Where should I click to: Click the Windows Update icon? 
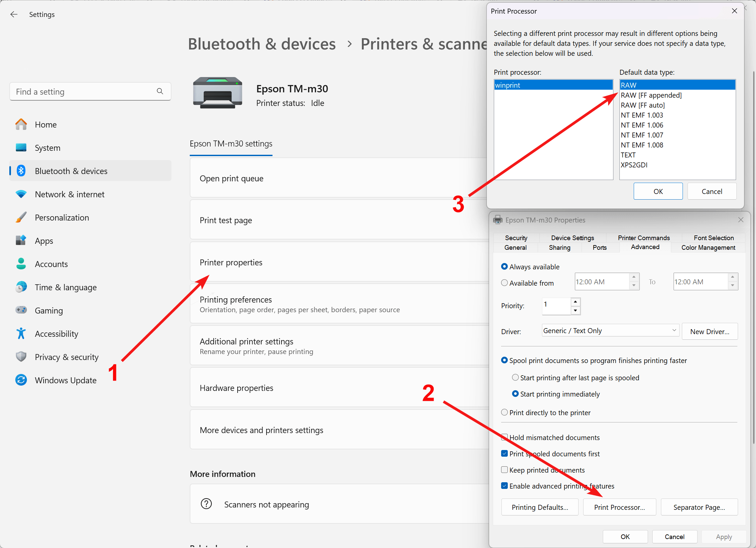pos(21,380)
